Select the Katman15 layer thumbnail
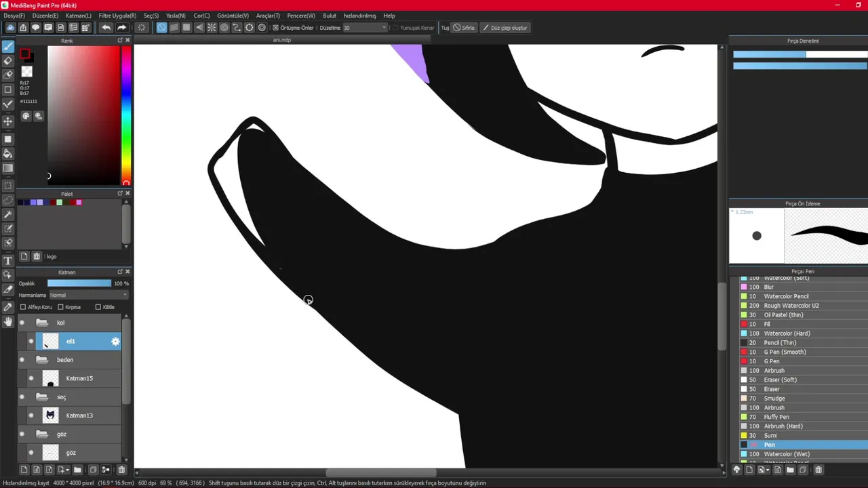The image size is (868, 488). (50, 378)
